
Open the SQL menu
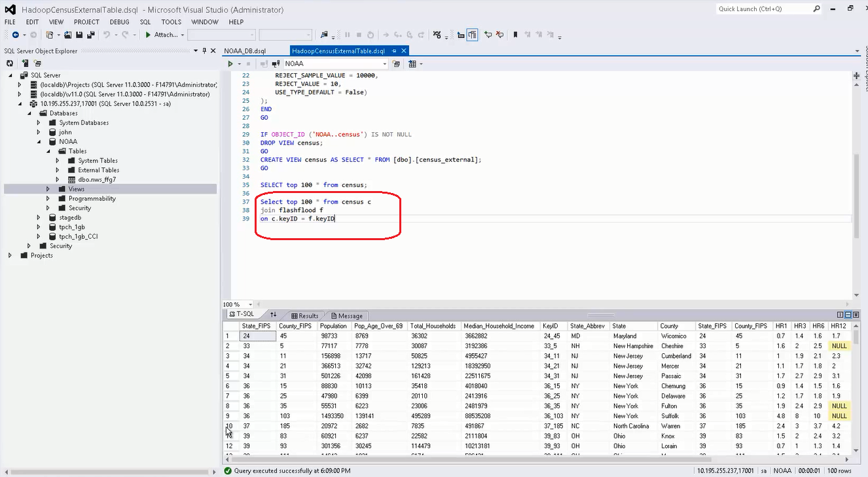pyautogui.click(x=145, y=22)
